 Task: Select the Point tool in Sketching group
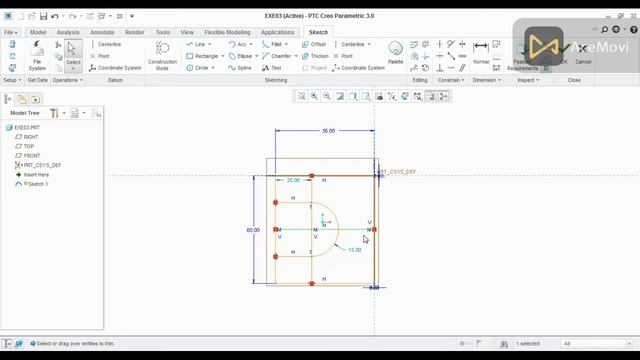click(343, 56)
